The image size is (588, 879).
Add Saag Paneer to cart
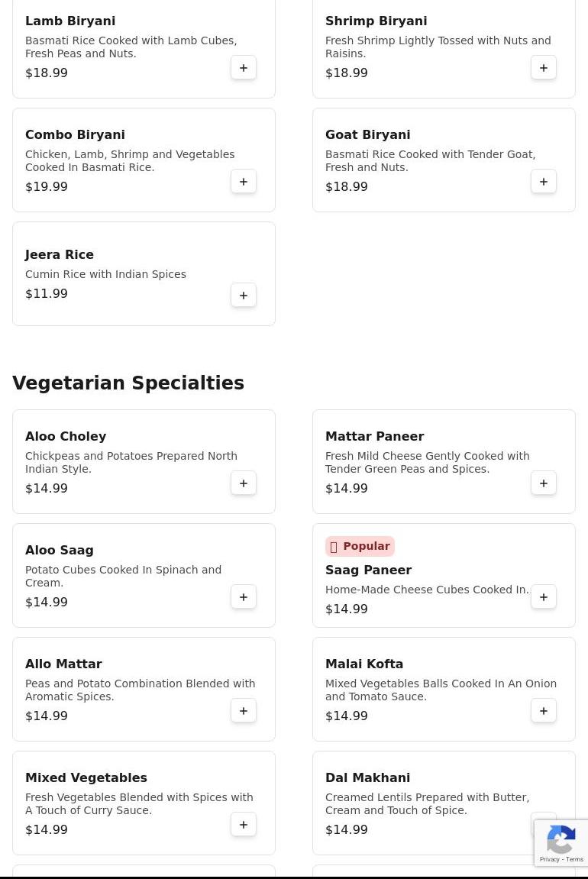(544, 597)
